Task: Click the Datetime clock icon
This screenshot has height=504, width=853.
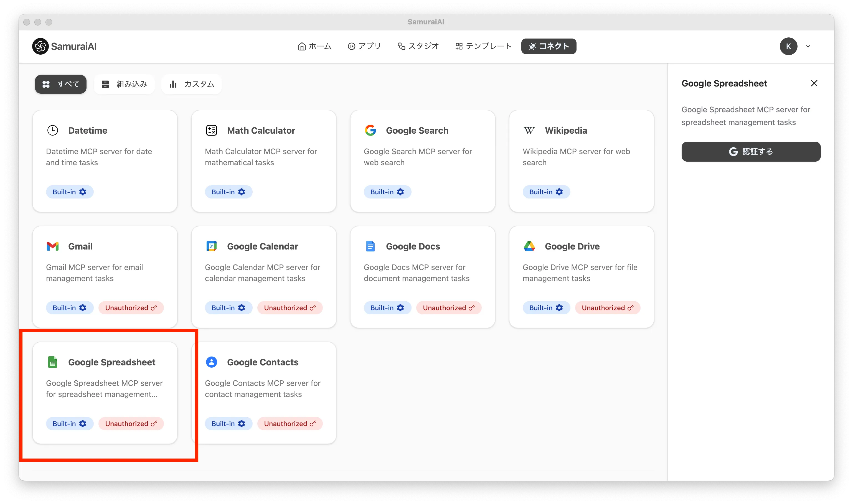Action: pos(53,130)
